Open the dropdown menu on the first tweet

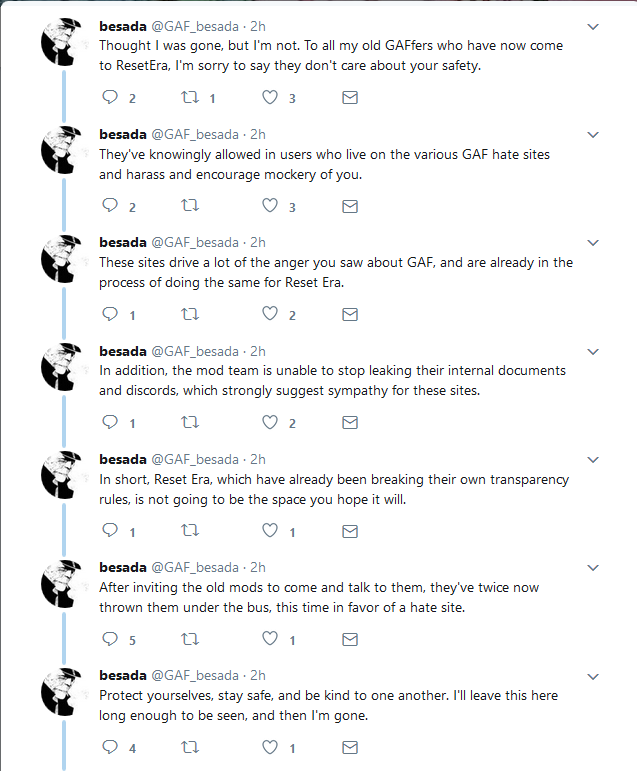(x=593, y=27)
